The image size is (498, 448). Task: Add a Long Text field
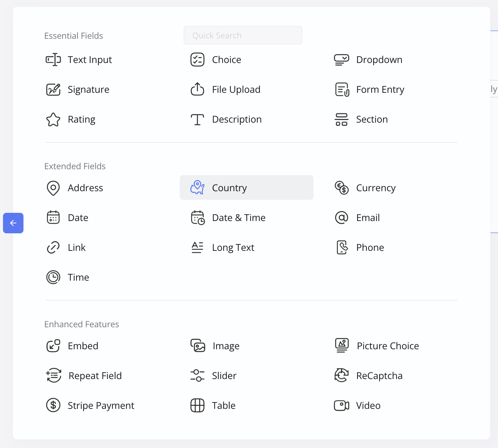tap(233, 247)
